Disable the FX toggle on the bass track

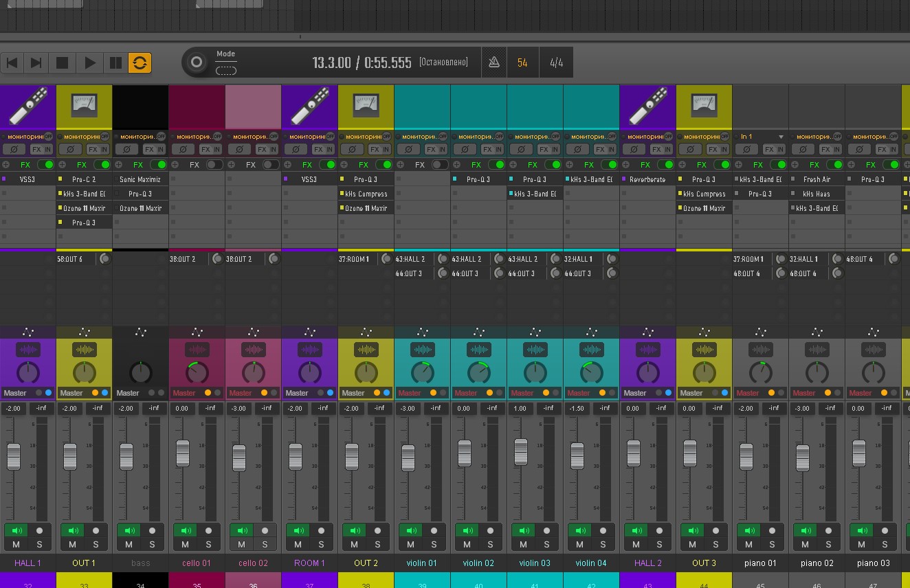click(x=159, y=165)
